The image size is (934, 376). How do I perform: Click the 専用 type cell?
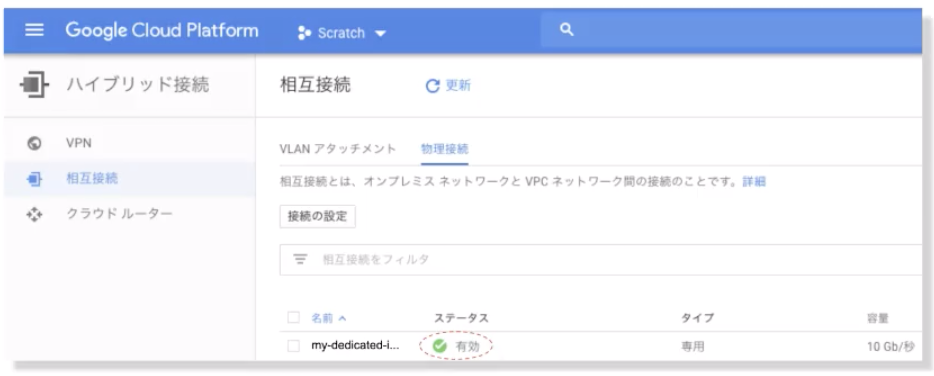(693, 346)
